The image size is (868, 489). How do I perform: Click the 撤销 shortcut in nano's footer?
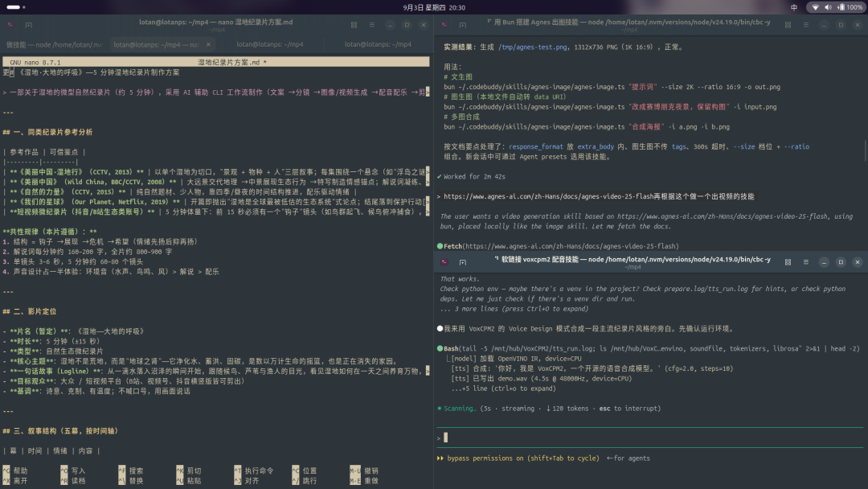coord(364,471)
